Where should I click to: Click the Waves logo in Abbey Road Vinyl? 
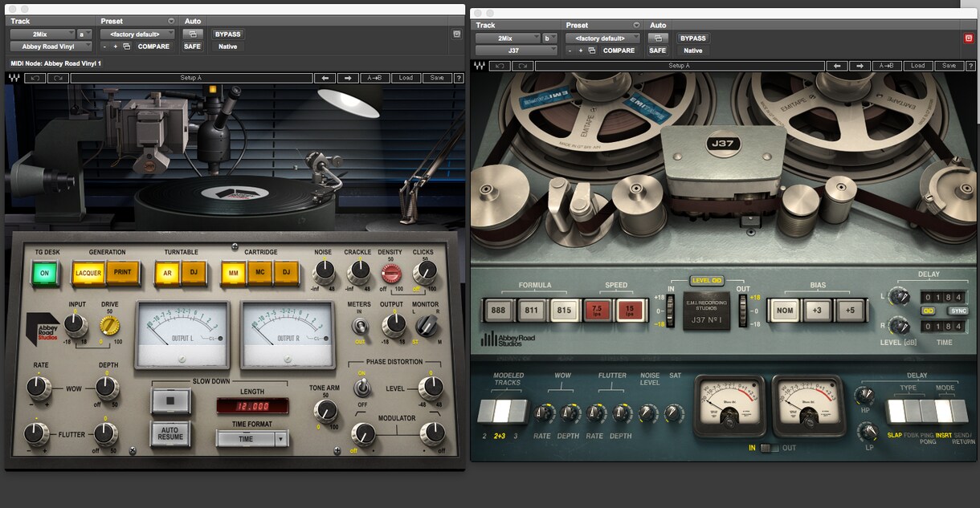click(14, 78)
